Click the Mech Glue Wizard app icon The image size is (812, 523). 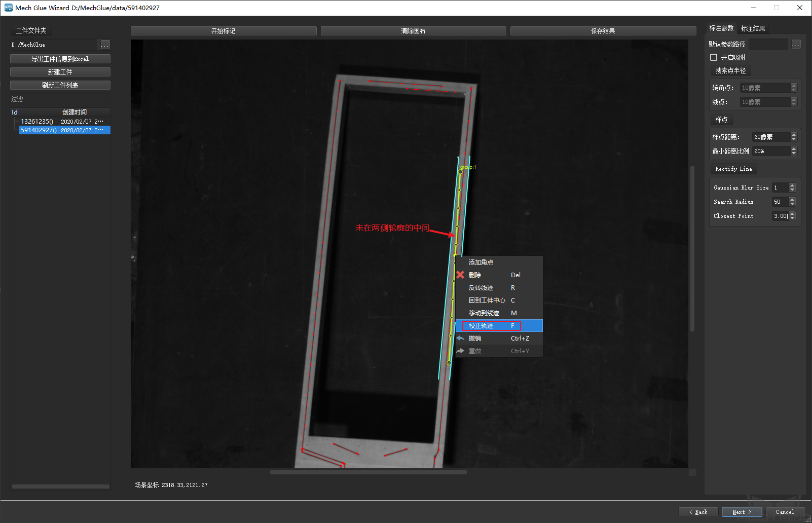click(9, 8)
